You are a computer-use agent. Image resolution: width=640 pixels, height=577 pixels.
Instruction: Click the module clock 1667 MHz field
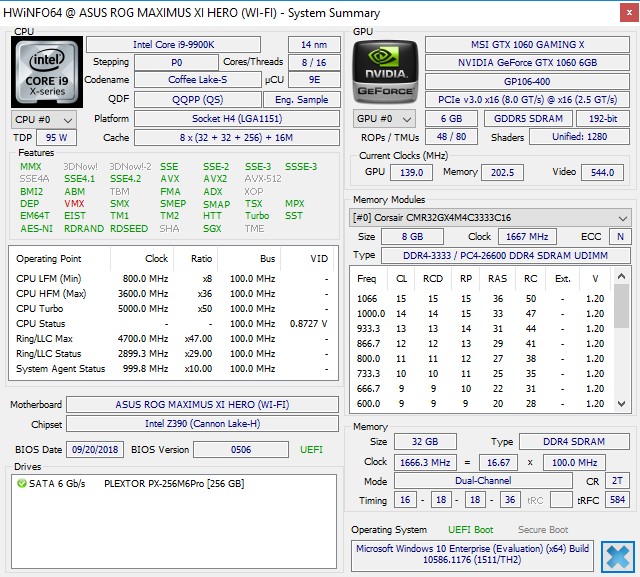(527, 237)
